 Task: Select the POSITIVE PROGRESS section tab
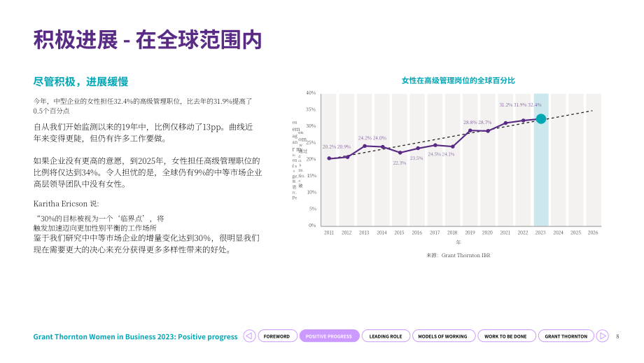tap(329, 336)
